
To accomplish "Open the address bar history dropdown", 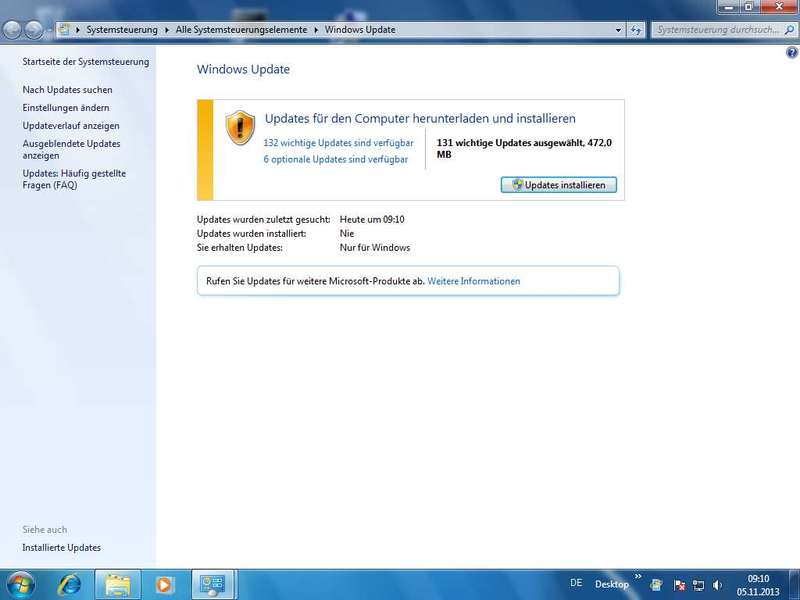I will click(618, 30).
